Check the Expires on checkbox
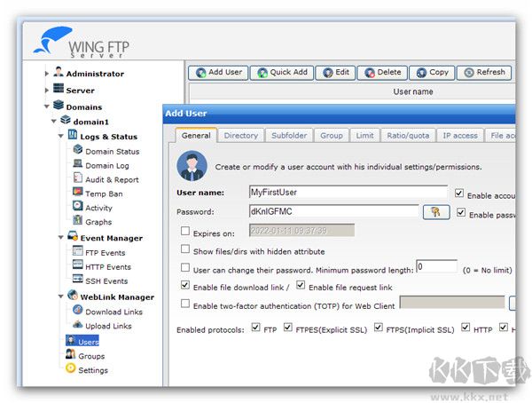This screenshot has width=532, height=403. (185, 231)
